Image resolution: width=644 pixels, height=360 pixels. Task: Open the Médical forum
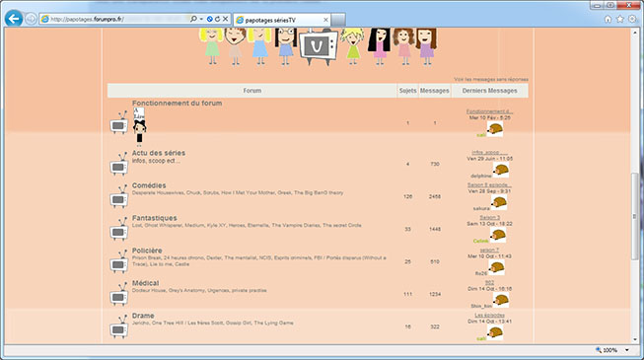coord(145,283)
